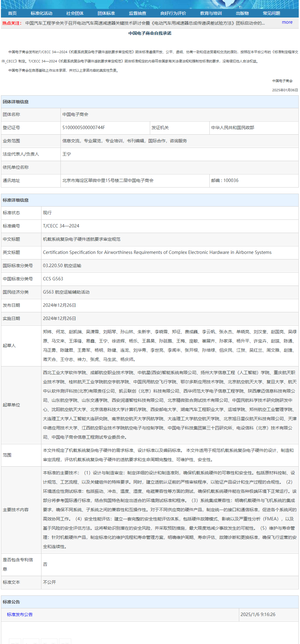Screen dimensions: 300x644
Task: Open the 标准发布公告 link
Action: coord(20,614)
